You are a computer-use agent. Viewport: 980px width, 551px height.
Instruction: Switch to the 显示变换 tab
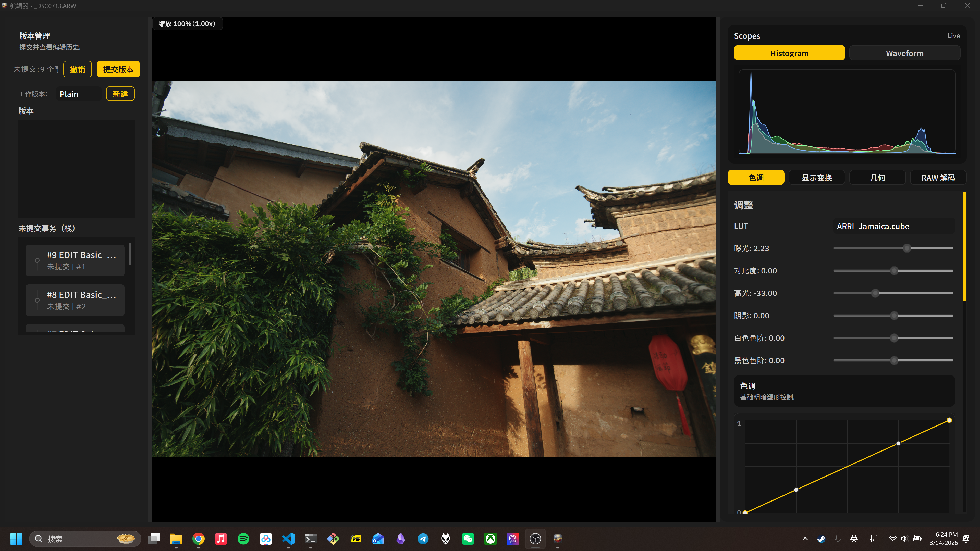(816, 178)
